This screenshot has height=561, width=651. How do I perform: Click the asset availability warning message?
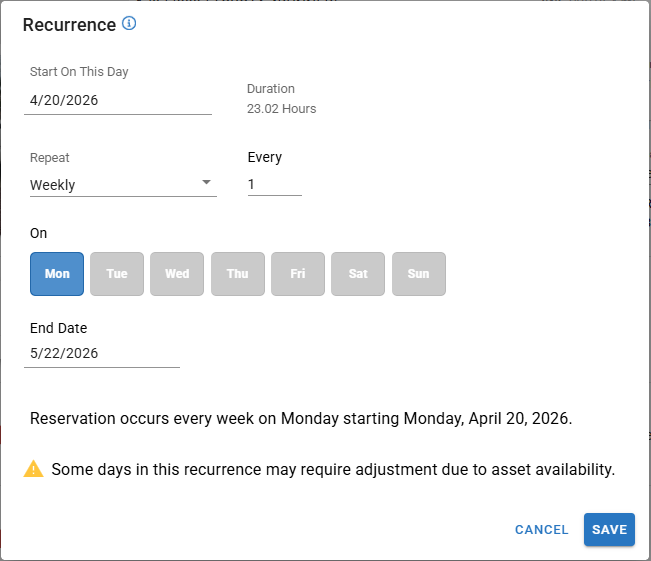(x=333, y=468)
